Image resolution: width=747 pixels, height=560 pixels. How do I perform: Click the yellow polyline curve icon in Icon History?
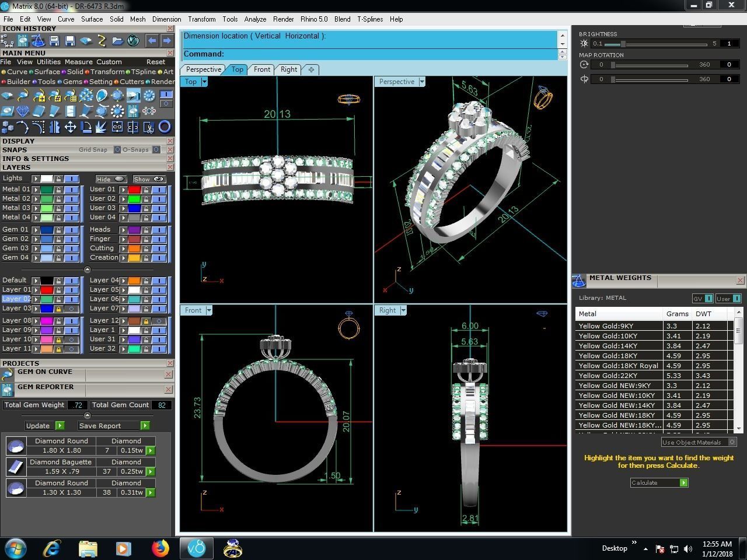click(x=102, y=41)
